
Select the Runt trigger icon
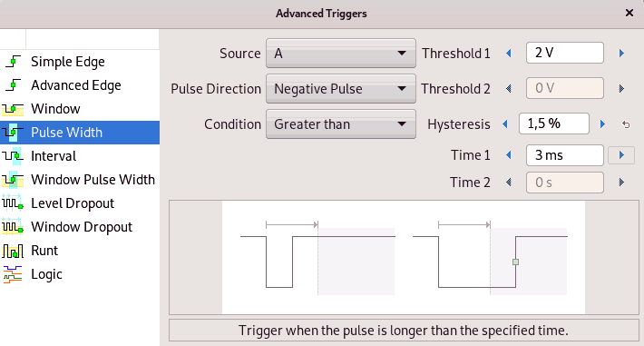point(13,251)
